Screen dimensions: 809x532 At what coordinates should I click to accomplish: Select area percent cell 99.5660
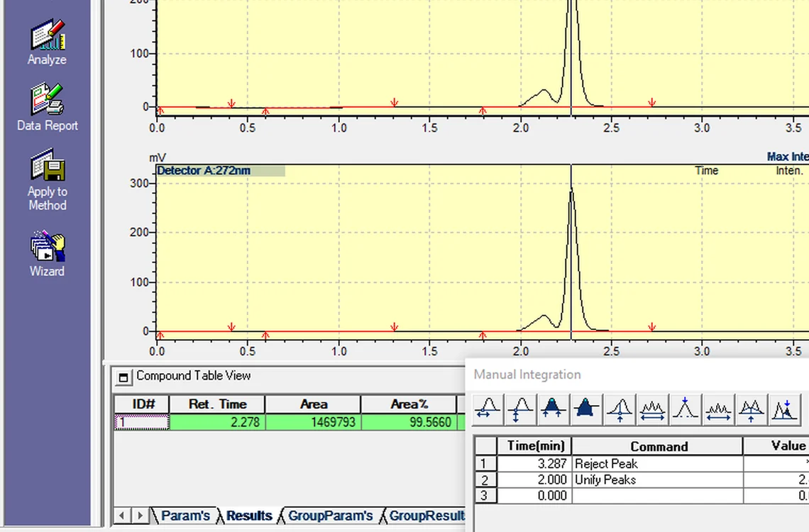coord(409,422)
